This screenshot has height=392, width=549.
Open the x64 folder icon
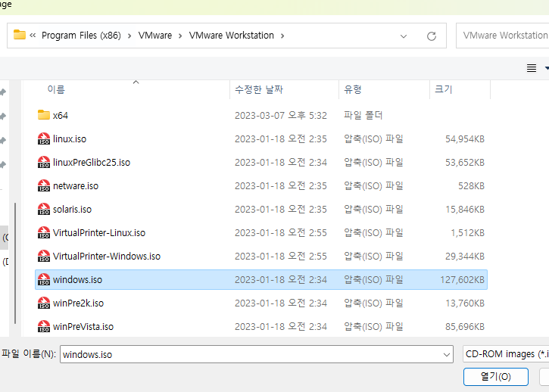pos(43,115)
